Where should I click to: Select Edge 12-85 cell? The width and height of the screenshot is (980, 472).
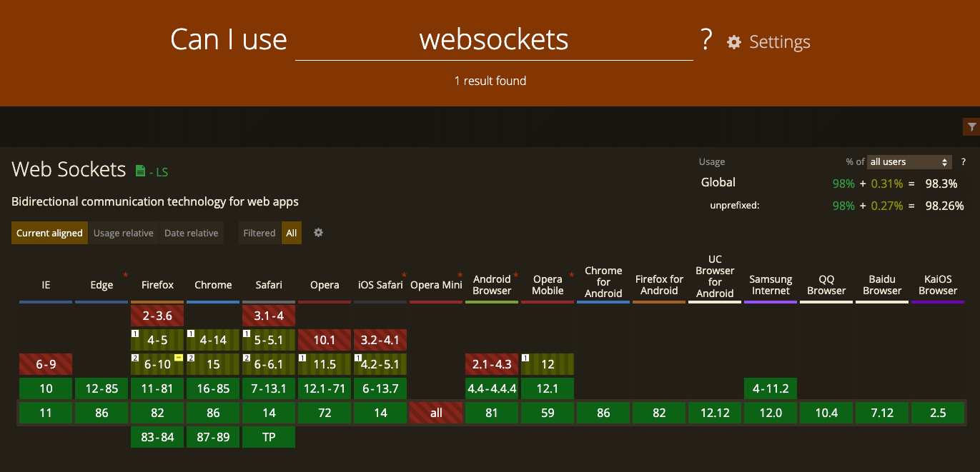tap(102, 388)
